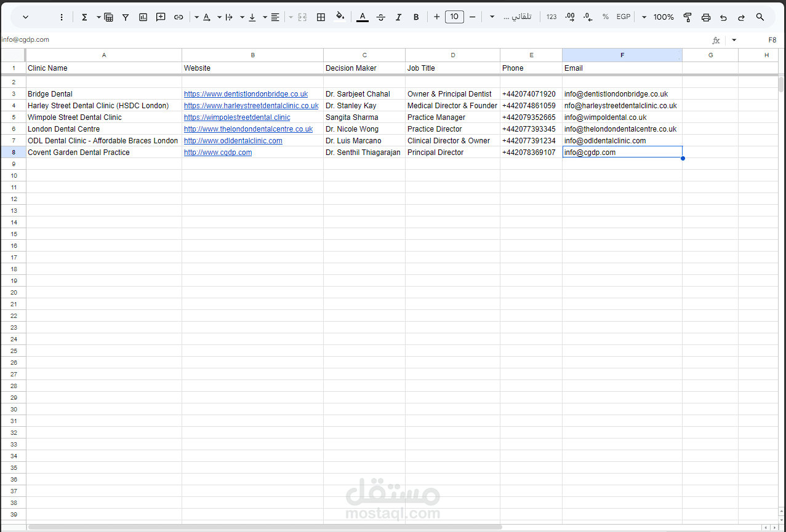786x532 pixels.
Task: Click the font size field showing 10
Action: coord(454,17)
